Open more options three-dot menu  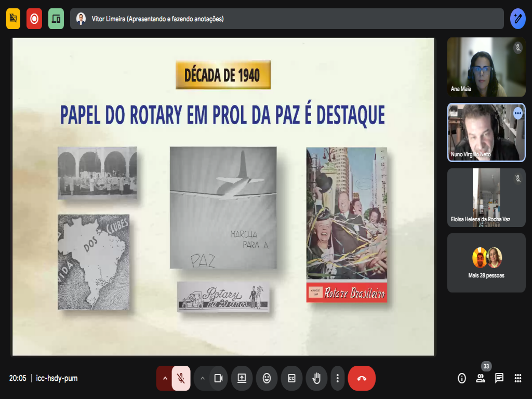[x=338, y=378]
